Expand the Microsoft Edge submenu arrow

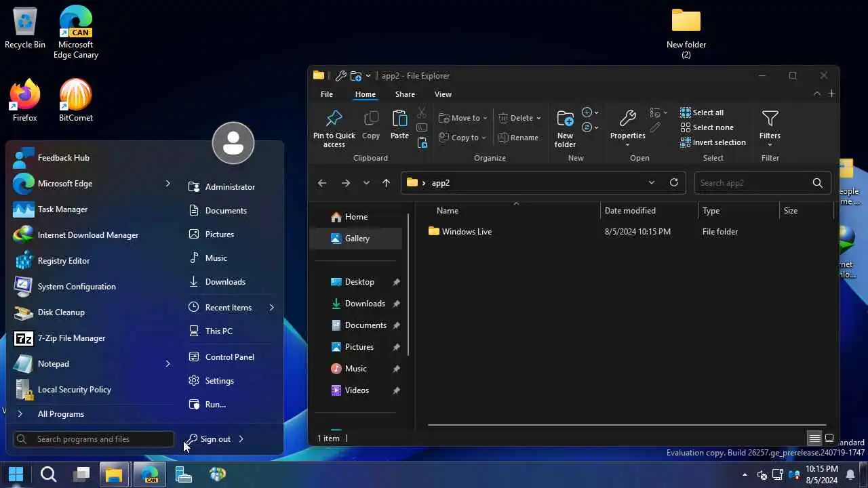168,184
